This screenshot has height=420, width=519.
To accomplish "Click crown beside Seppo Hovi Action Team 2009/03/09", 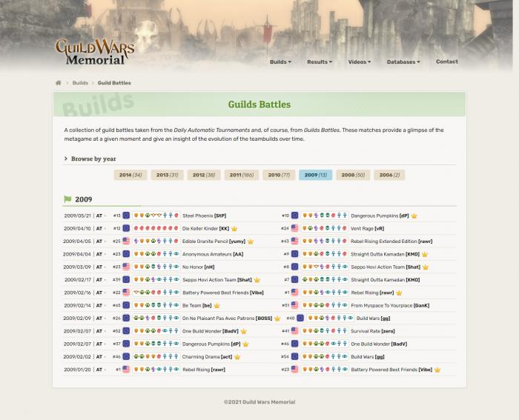I will [x=426, y=267].
